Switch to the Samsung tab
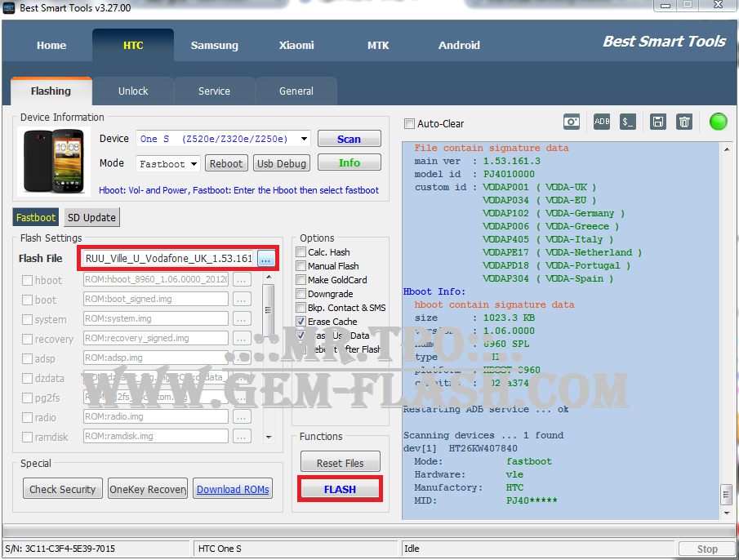This screenshot has height=560, width=739. 215,46
